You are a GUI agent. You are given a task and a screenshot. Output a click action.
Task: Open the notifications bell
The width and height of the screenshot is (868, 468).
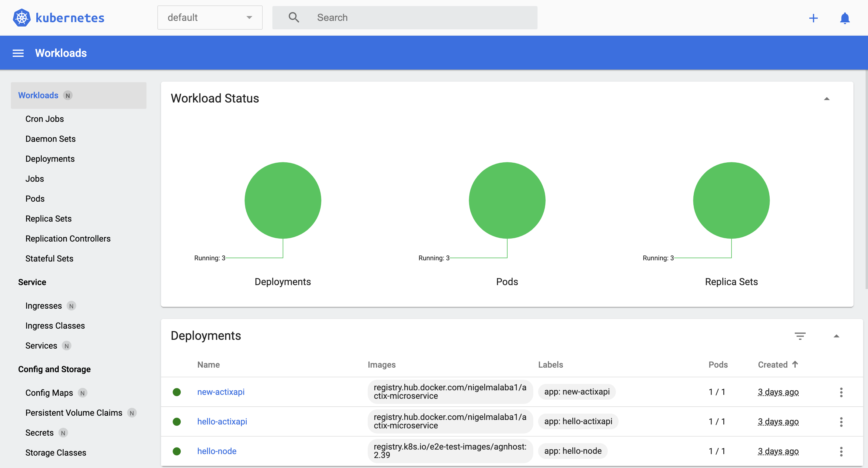click(x=844, y=18)
